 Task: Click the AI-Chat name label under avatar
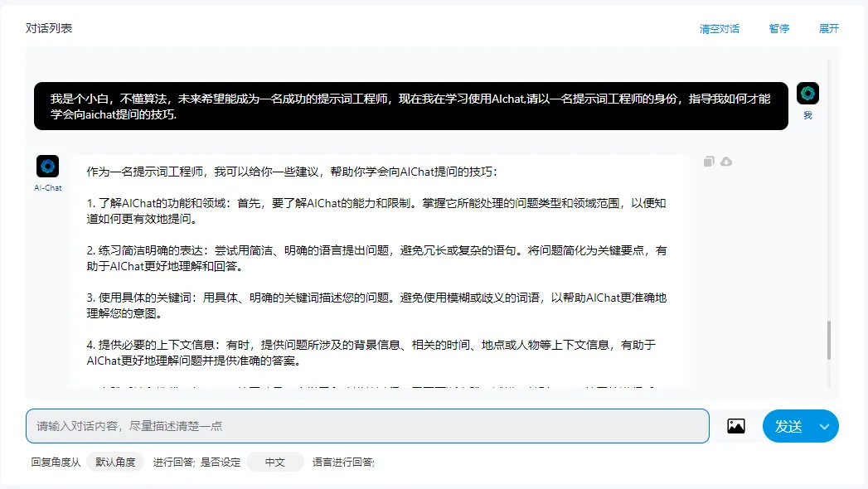click(x=48, y=187)
